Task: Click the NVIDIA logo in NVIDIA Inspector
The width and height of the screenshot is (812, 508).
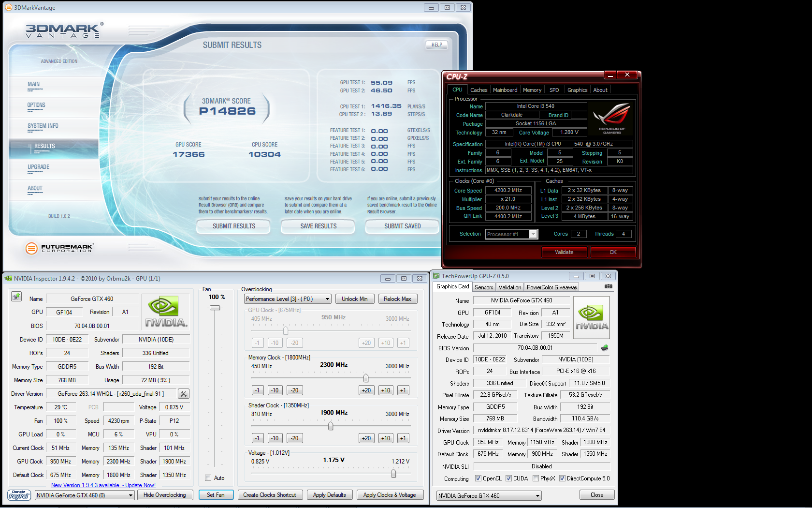Action: (166, 311)
